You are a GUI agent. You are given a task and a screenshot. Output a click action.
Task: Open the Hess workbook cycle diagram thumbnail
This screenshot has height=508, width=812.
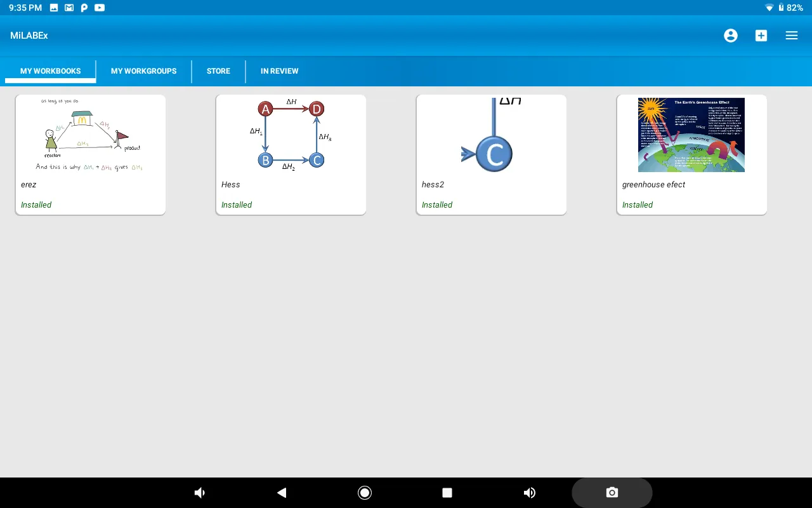click(x=291, y=135)
